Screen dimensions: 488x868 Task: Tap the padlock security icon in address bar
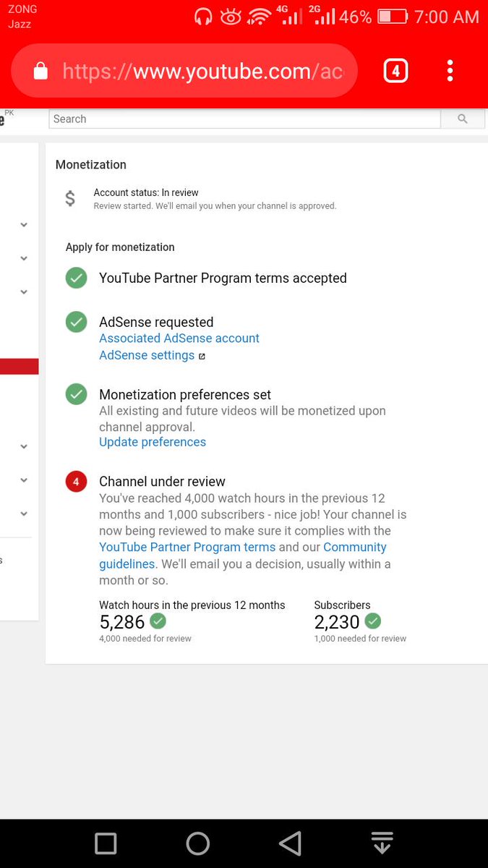click(40, 71)
